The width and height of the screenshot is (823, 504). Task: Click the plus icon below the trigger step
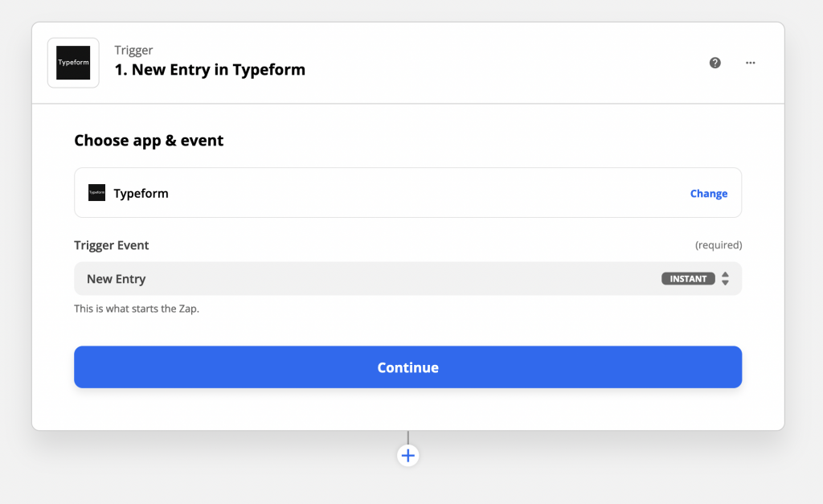(x=407, y=455)
